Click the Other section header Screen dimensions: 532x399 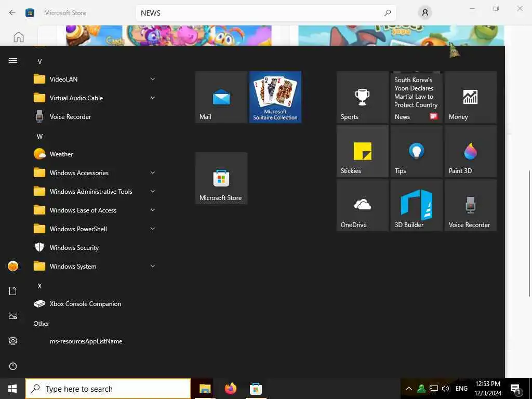[x=42, y=324]
